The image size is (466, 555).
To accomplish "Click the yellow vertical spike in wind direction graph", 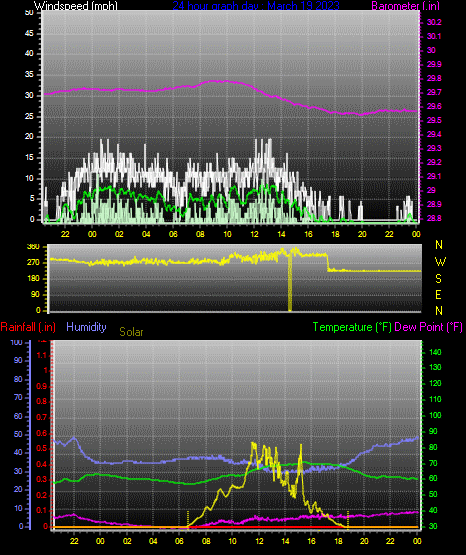I will coord(290,281).
